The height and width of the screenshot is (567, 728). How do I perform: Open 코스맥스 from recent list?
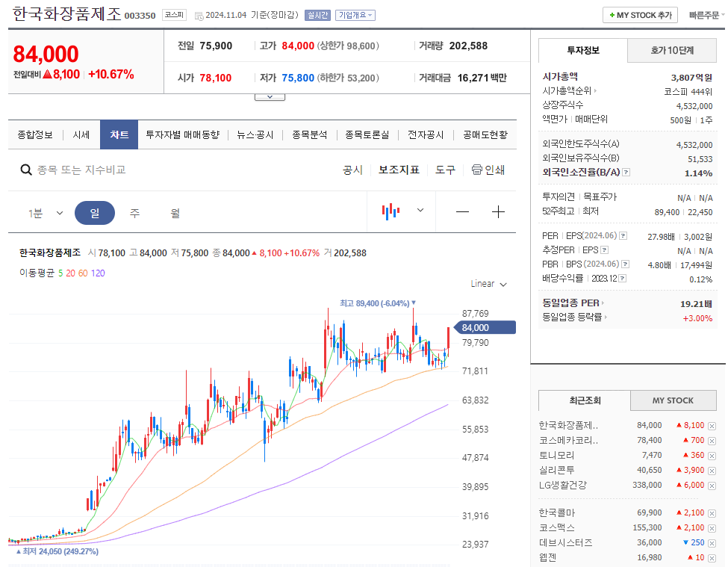pos(557,527)
